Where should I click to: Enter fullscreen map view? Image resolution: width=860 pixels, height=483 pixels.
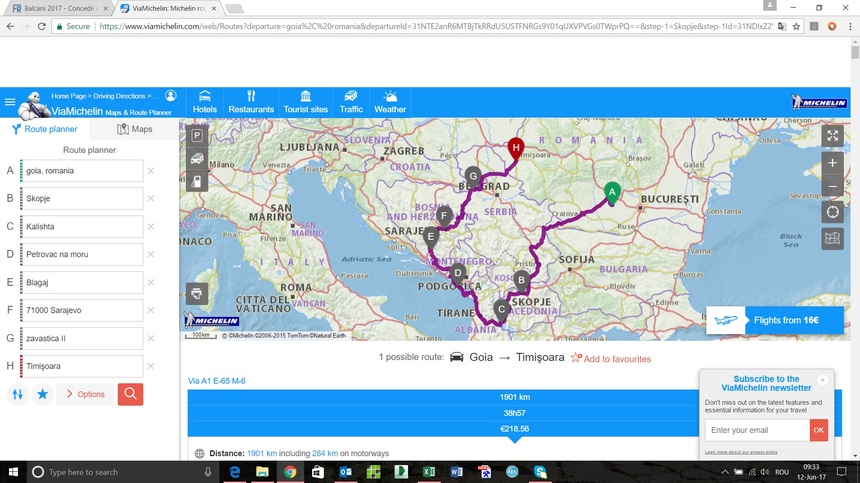[x=832, y=136]
